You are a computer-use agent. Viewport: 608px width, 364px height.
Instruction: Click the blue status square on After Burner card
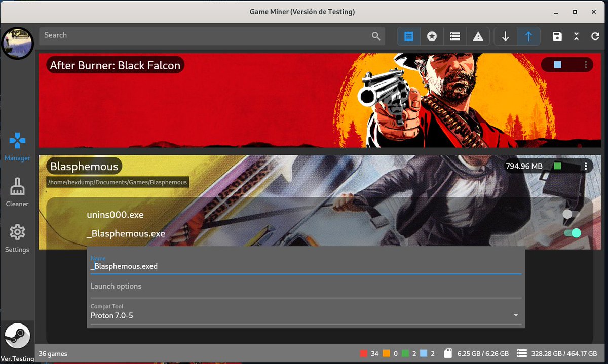[558, 65]
